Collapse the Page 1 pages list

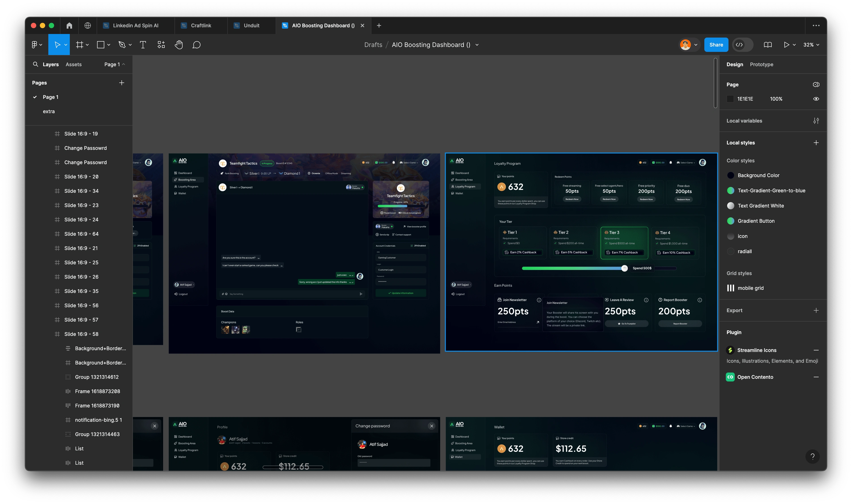(115, 64)
